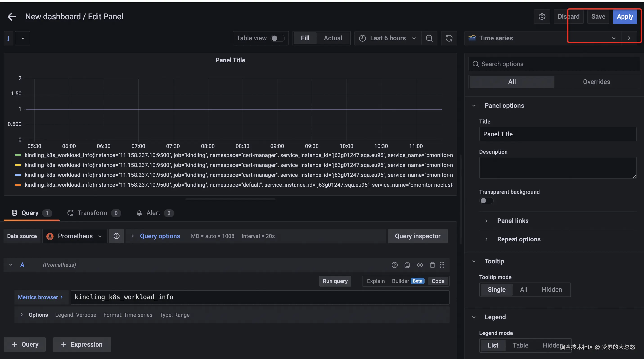The height and width of the screenshot is (359, 644).
Task: Click the zoom out time range icon
Action: (x=429, y=38)
